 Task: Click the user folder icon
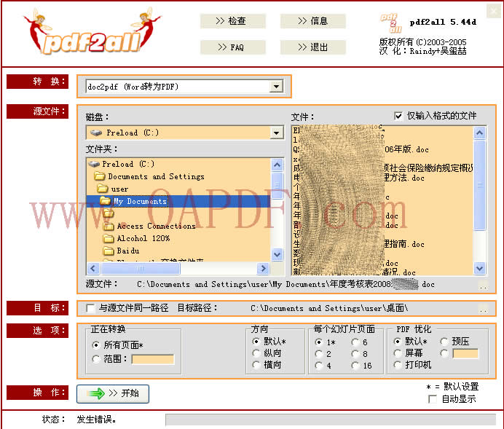103,189
